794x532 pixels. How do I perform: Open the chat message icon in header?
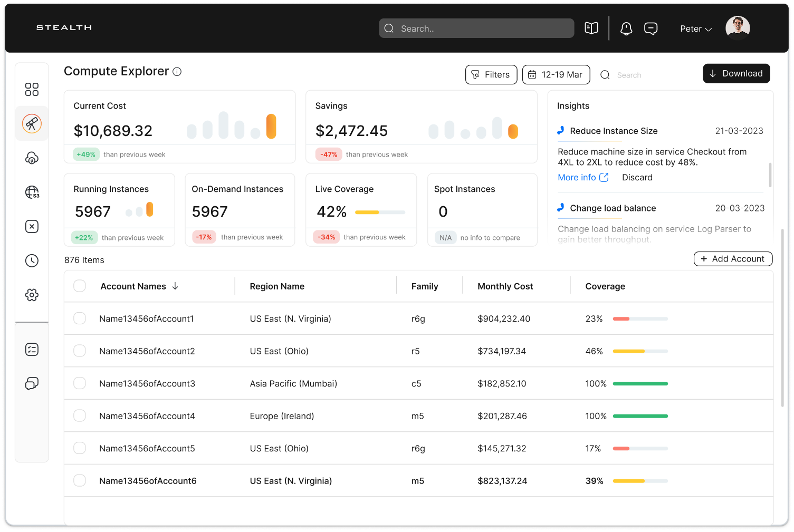click(651, 28)
